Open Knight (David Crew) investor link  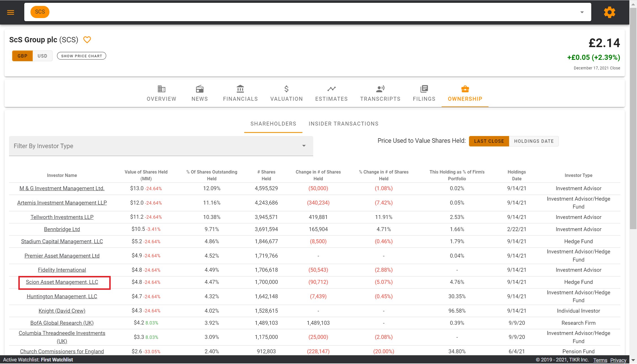point(62,311)
